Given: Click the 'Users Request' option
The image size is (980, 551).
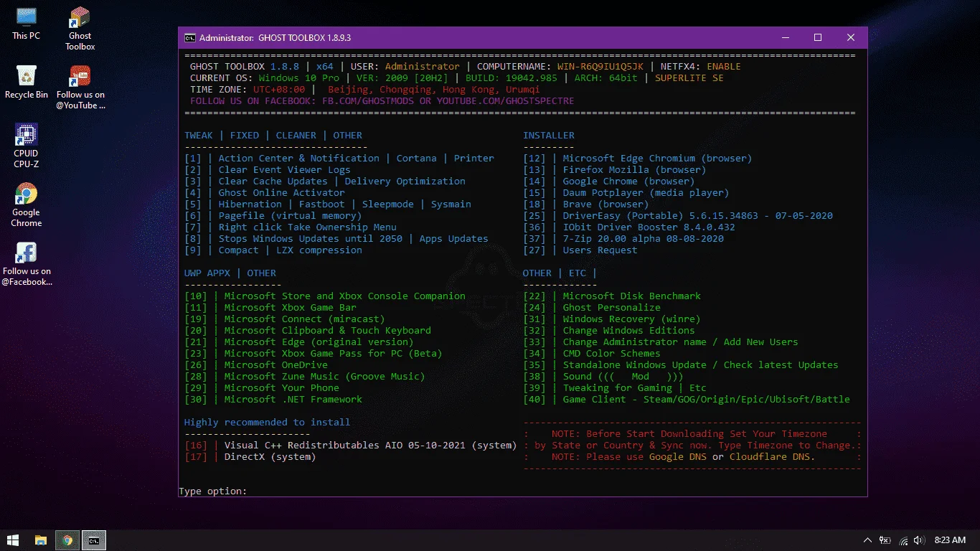Looking at the screenshot, I should pyautogui.click(x=600, y=250).
